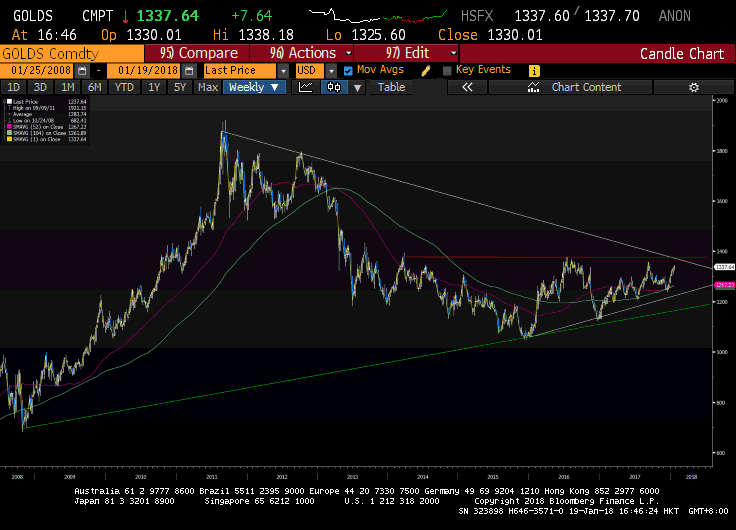Click the pink SMAVG (52) legend swatch

pos(10,128)
